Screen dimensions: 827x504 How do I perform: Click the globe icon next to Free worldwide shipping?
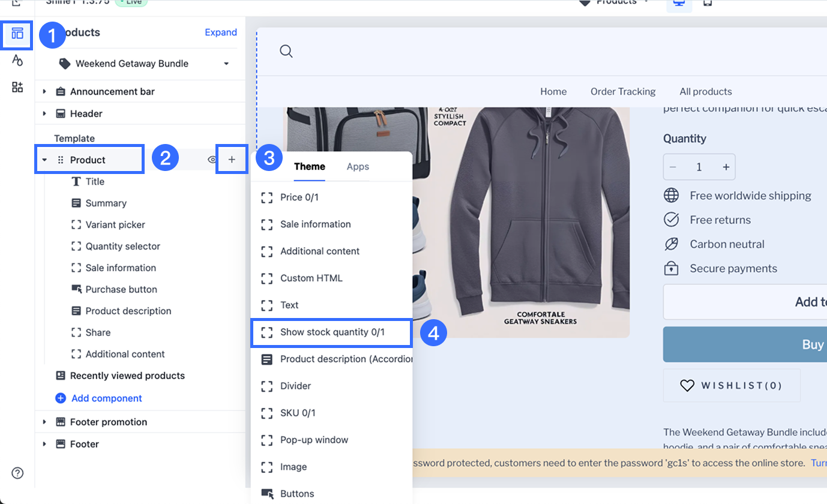pyautogui.click(x=671, y=196)
